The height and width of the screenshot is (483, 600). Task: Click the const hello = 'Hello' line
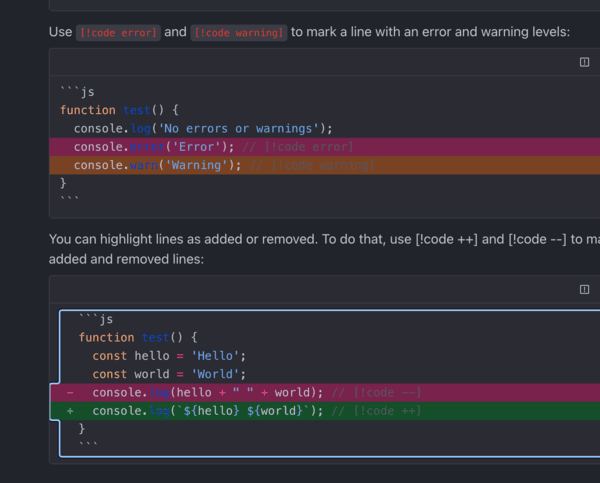pos(169,356)
